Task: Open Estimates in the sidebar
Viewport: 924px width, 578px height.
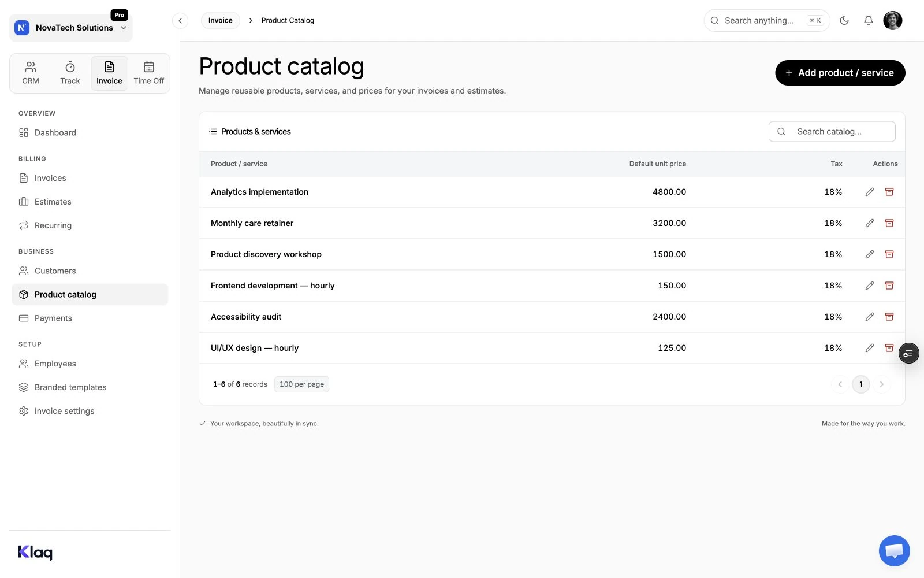Action: tap(90, 202)
